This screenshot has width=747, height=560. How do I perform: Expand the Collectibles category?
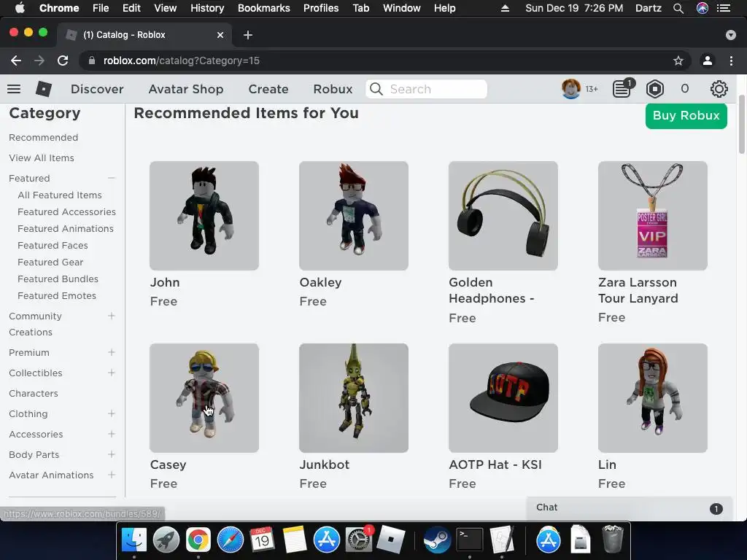point(112,373)
